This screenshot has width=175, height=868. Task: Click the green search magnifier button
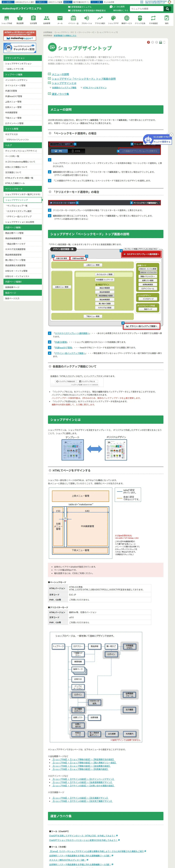coord(167,9)
